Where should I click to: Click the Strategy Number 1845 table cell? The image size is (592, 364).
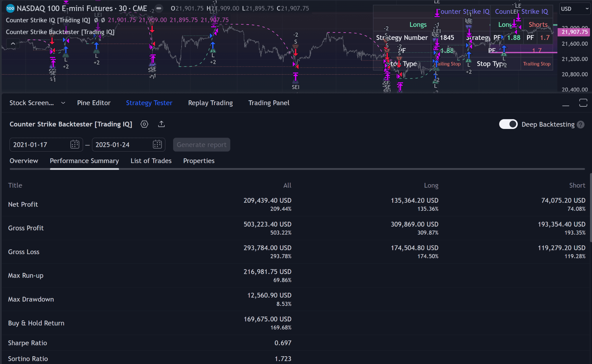point(447,38)
